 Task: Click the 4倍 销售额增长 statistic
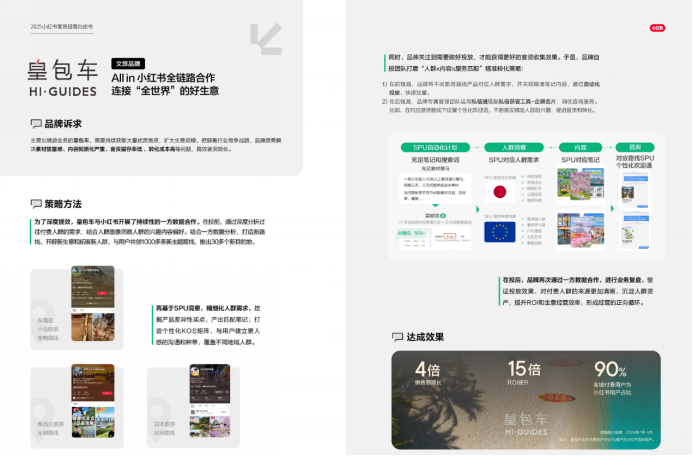click(428, 373)
